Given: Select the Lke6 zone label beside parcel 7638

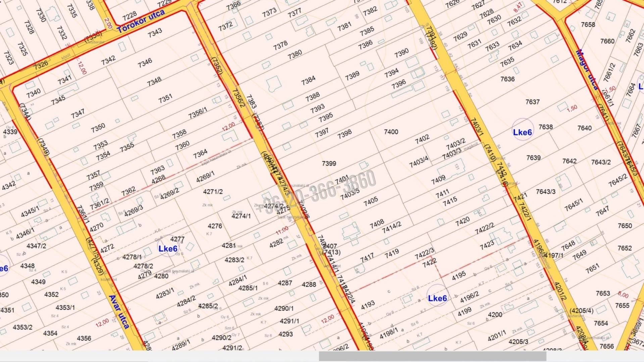Looking at the screenshot, I should pos(523,132).
